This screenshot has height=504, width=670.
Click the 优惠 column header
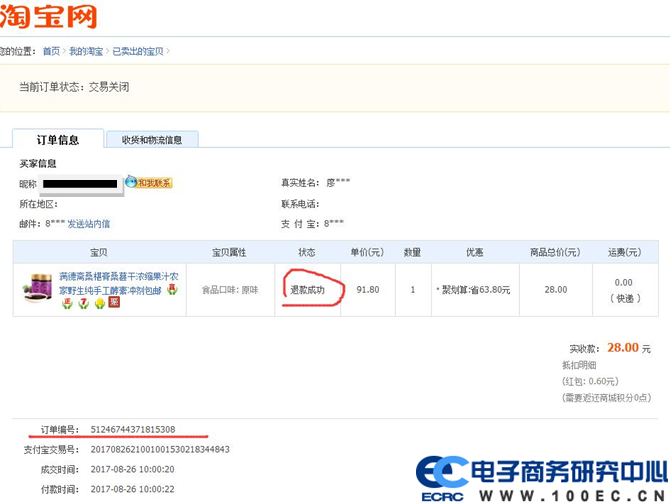coord(475,252)
